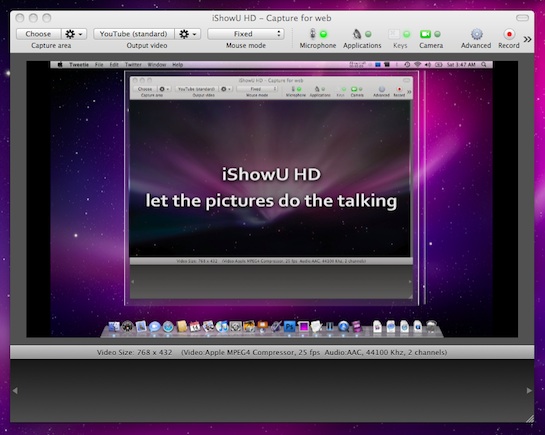This screenshot has height=435, width=545.
Task: Click the right arrow in the bottom strip
Action: tap(529, 391)
